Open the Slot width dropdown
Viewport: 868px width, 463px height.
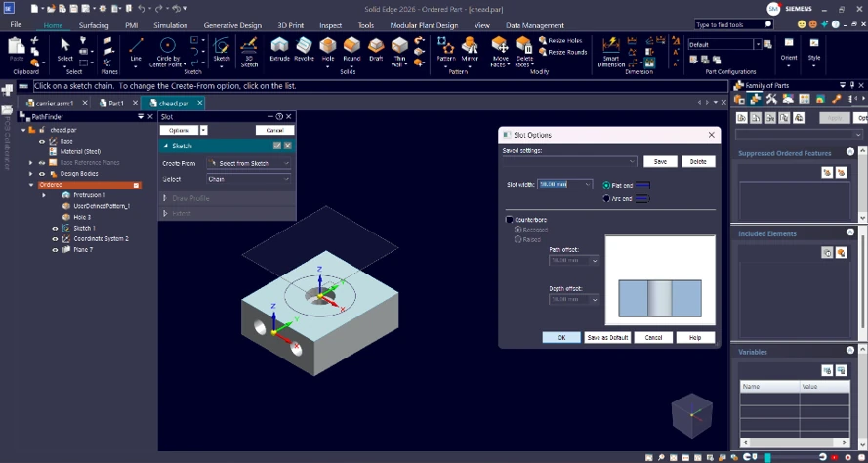[588, 184]
